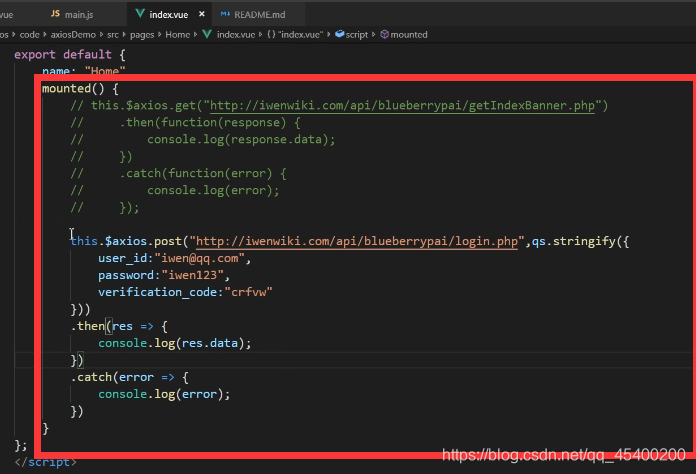This screenshot has width=696, height=474.
Task: Open the Home breadcrumb segment
Action: pos(178,35)
